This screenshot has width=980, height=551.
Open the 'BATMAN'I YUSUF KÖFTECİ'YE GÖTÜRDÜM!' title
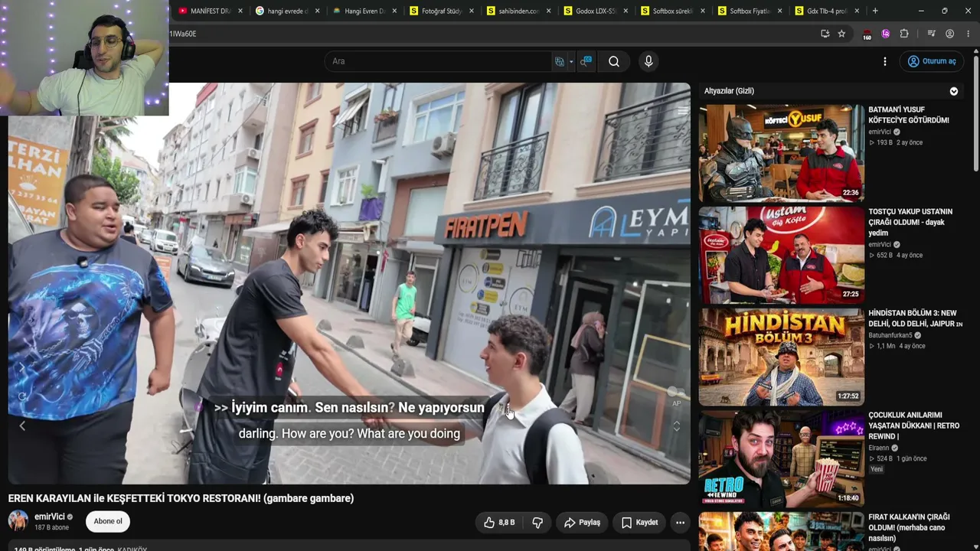[x=908, y=115]
